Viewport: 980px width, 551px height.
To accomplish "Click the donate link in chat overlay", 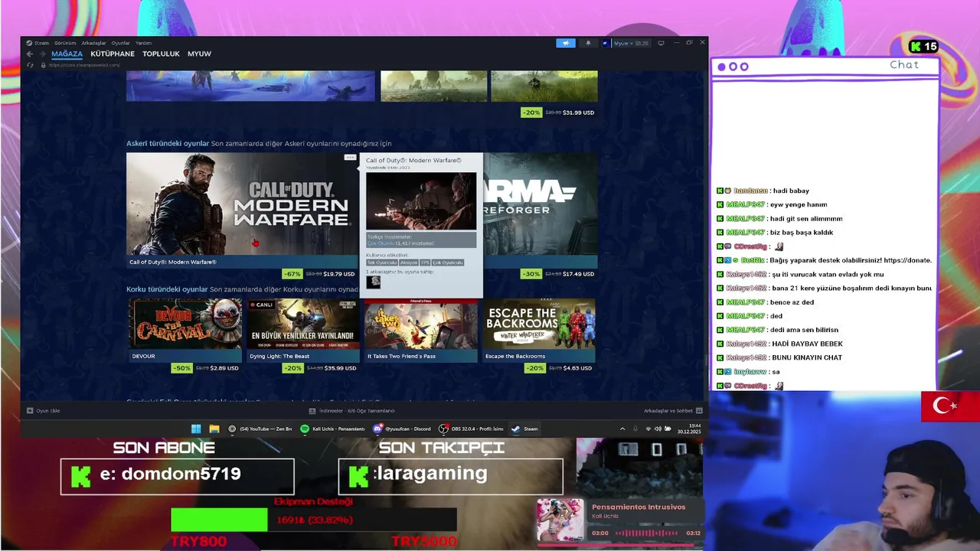I will (907, 260).
